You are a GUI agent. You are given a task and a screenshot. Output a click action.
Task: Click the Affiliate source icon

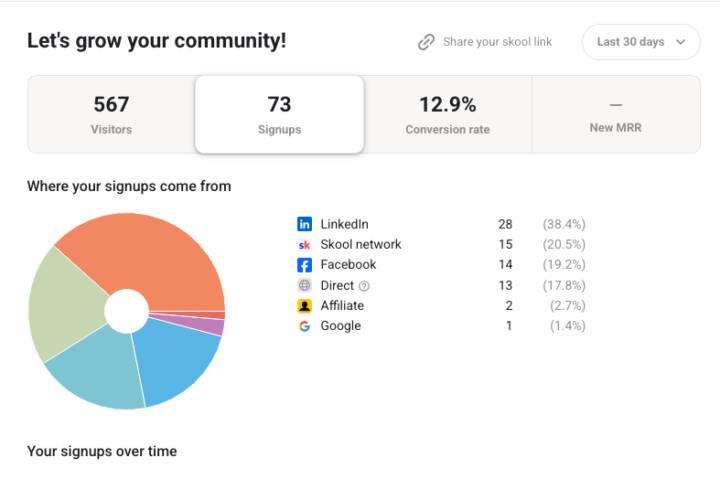[305, 306]
